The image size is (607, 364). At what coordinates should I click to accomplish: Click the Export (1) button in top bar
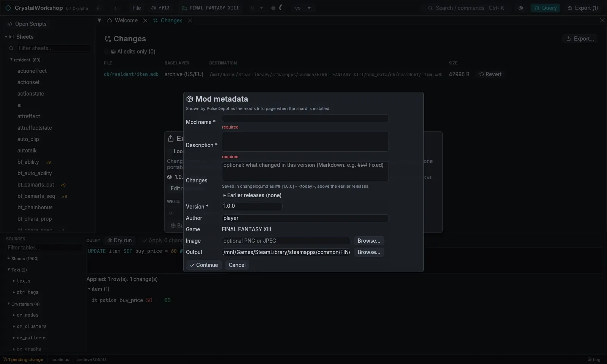[583, 8]
